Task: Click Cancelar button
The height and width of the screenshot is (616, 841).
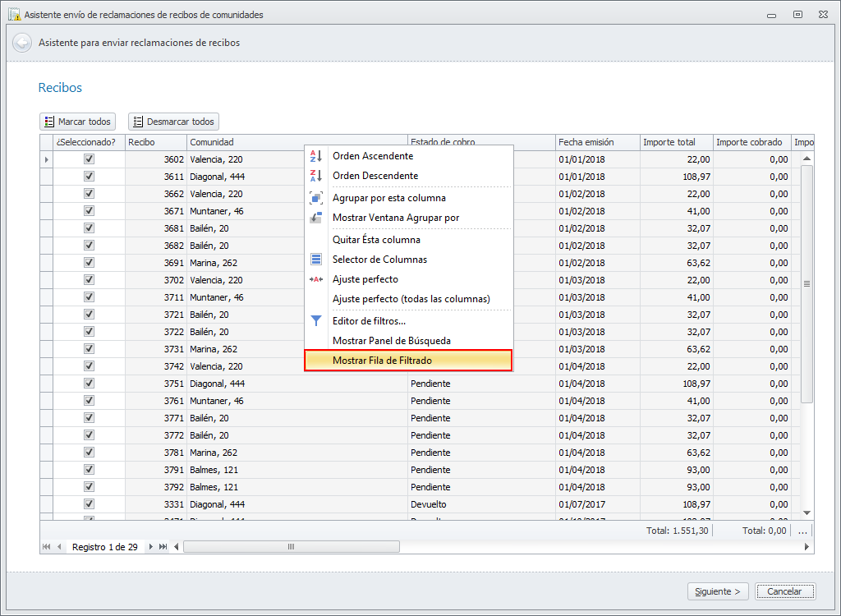Action: (784, 591)
